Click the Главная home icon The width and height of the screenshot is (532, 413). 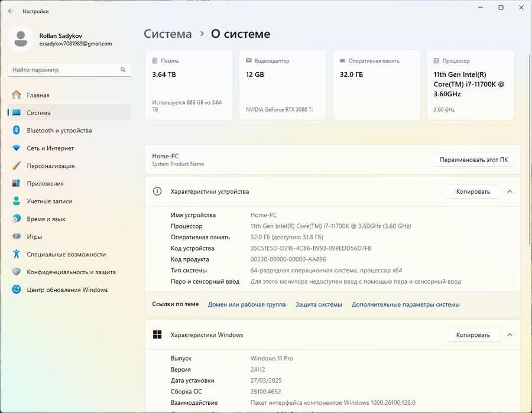[x=17, y=95]
